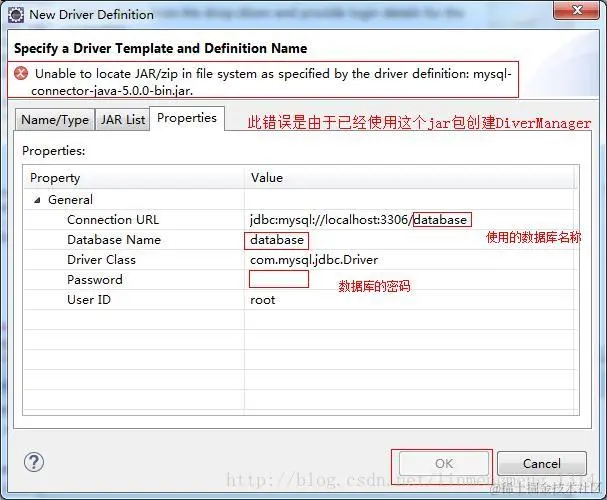The height and width of the screenshot is (500, 607).
Task: Click the 'Database Name' property row label
Action: pyautogui.click(x=114, y=240)
